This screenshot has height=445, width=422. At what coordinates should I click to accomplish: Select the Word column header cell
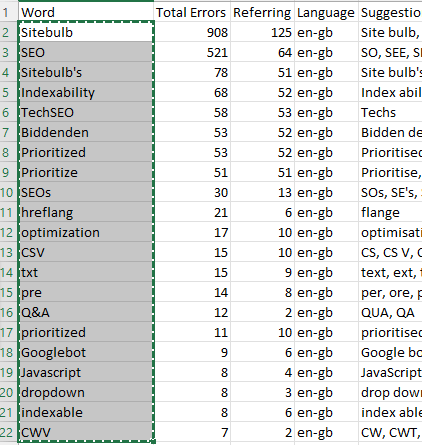click(x=86, y=12)
